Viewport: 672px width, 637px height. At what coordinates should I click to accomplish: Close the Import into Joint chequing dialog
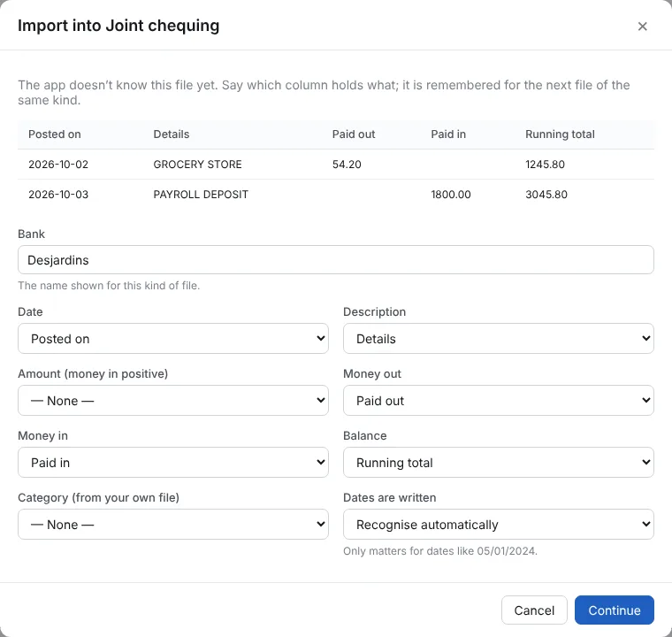(x=642, y=27)
